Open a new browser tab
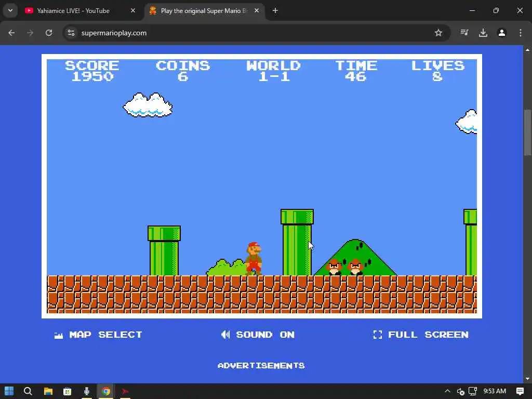 coord(275,10)
